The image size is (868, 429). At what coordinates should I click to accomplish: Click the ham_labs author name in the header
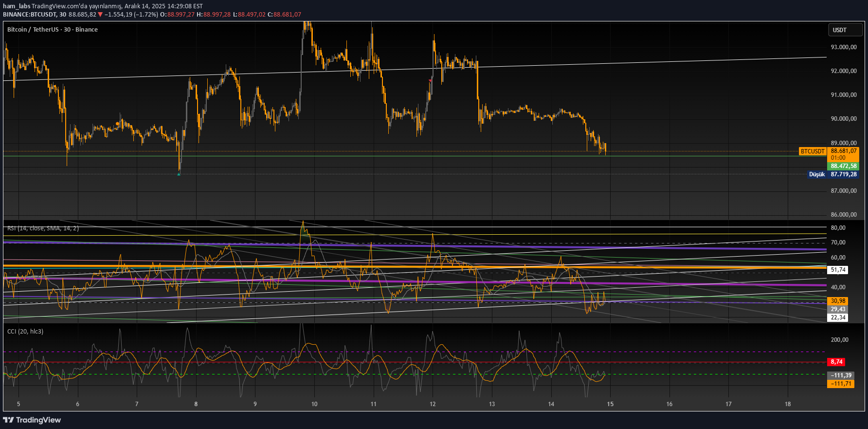(x=17, y=6)
